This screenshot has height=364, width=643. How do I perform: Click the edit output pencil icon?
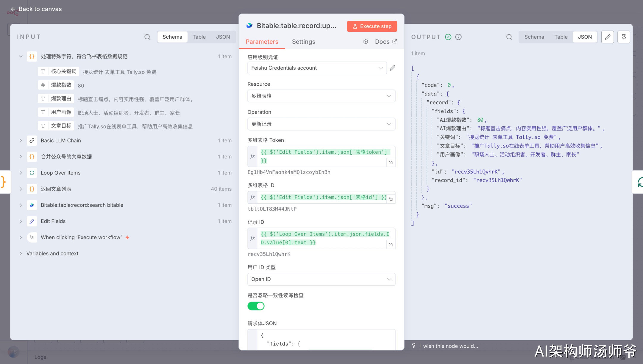(x=608, y=37)
